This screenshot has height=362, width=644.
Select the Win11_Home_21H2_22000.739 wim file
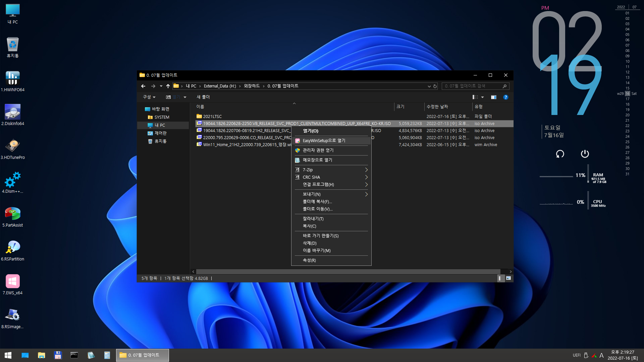pos(354,145)
